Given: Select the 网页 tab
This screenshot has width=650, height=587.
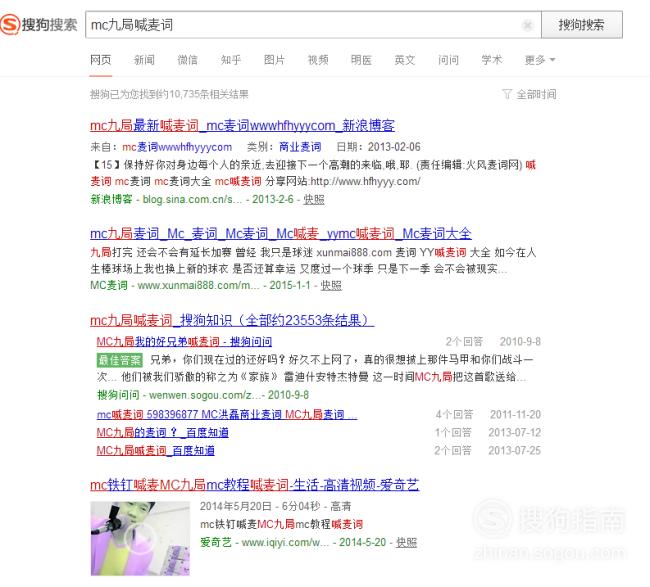Looking at the screenshot, I should (101, 60).
